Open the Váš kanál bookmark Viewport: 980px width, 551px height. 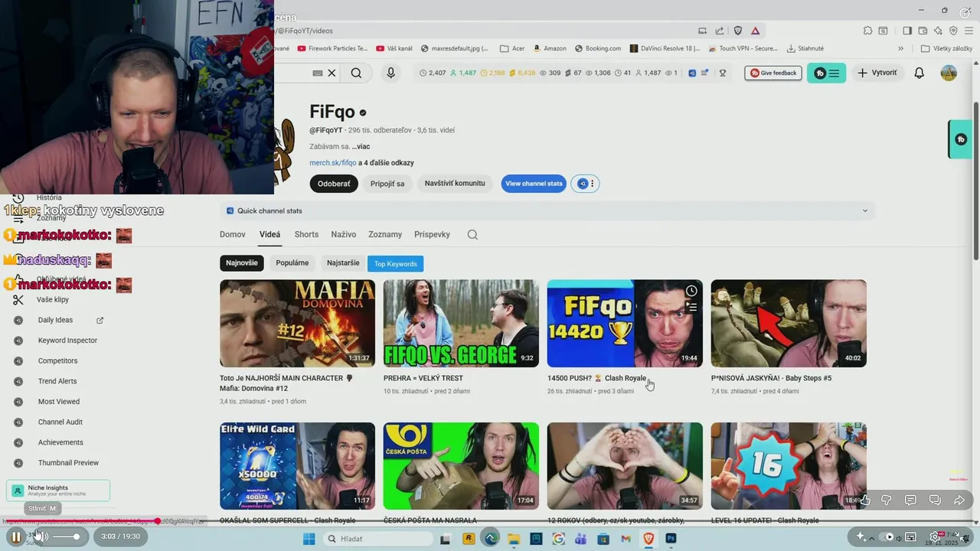[394, 48]
